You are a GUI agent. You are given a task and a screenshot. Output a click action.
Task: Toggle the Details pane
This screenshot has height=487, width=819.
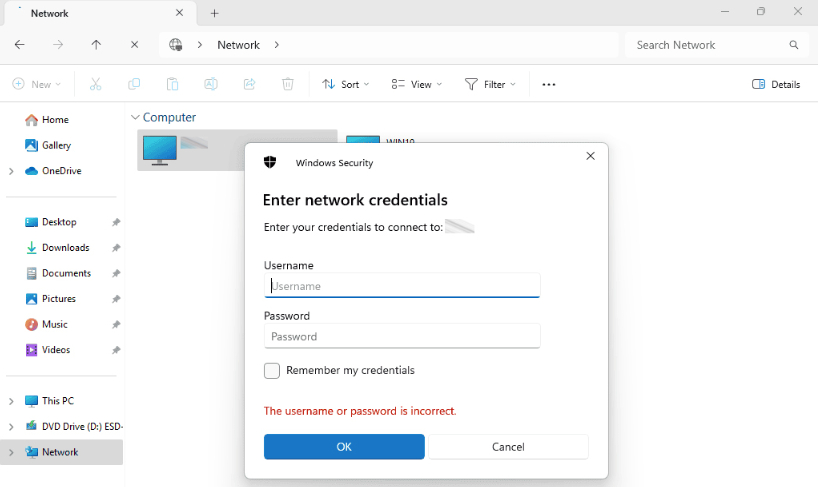[x=776, y=85]
